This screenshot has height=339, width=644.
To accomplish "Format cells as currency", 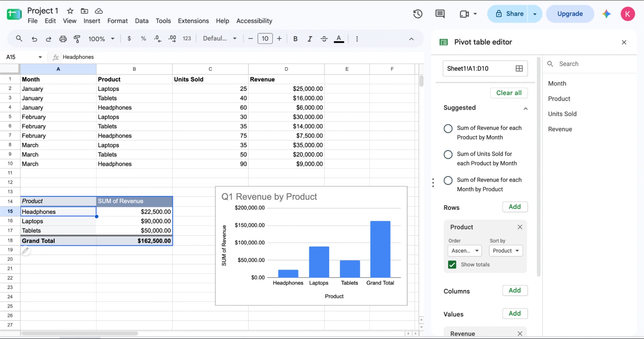I will pos(129,39).
